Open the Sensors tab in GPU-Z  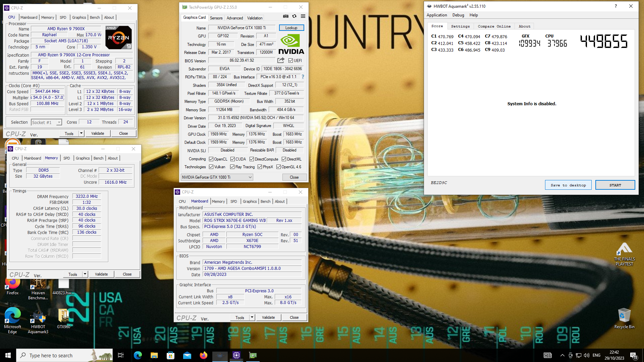[216, 18]
